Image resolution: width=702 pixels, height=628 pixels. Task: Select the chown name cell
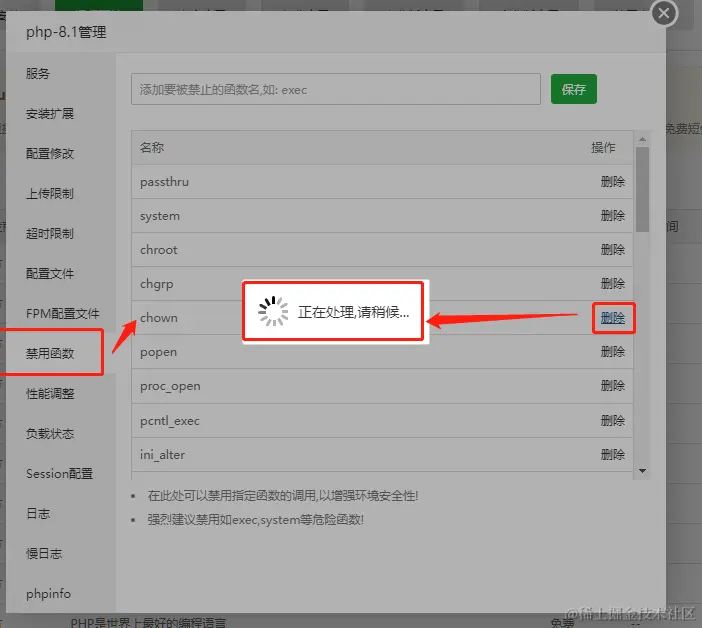pyautogui.click(x=158, y=318)
